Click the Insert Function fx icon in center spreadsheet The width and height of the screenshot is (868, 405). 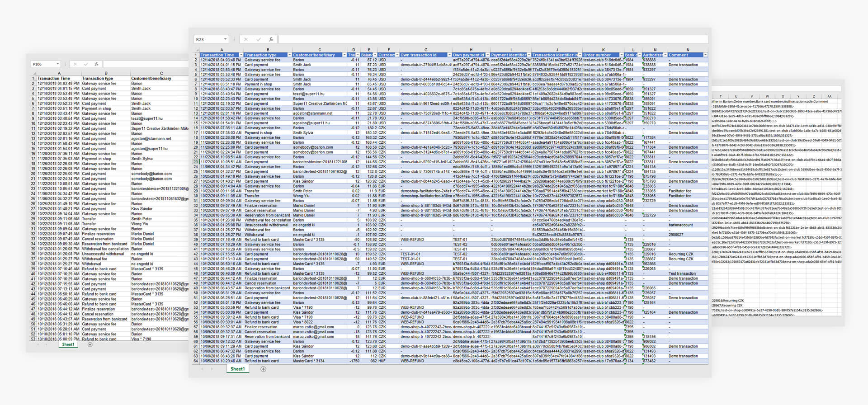click(271, 40)
